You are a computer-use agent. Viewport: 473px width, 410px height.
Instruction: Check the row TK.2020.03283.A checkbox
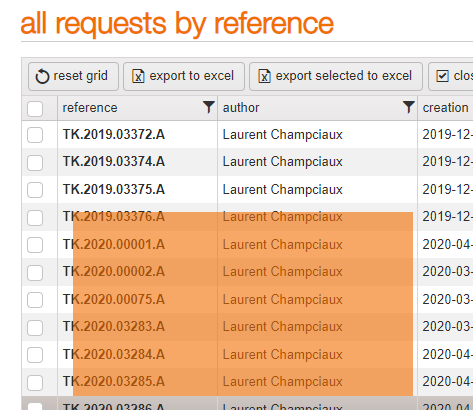tap(35, 328)
